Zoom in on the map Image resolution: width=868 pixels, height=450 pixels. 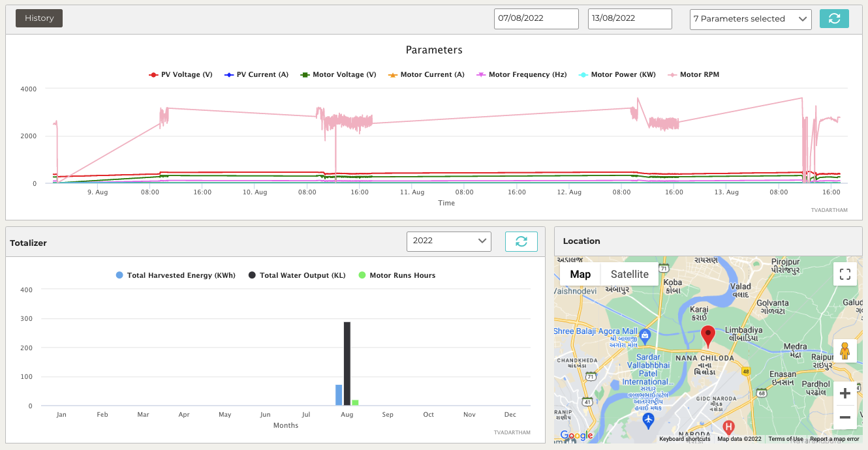pos(845,393)
